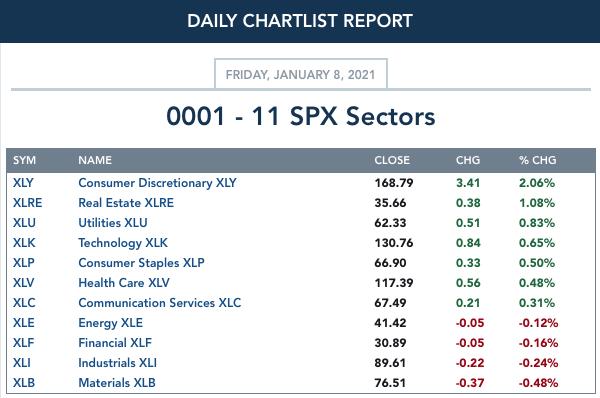The image size is (600, 398).
Task: Open Health Care XLV link
Action: [124, 283]
